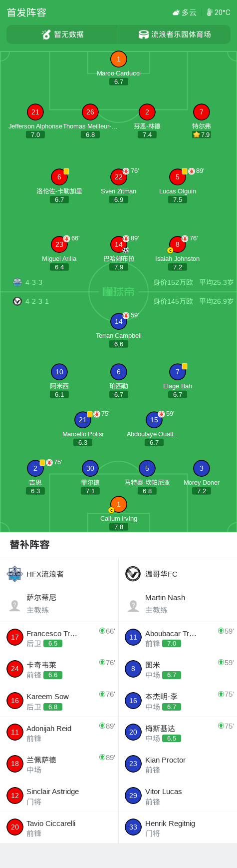Tap the 4-3-3 formation team badge

coord(17,282)
